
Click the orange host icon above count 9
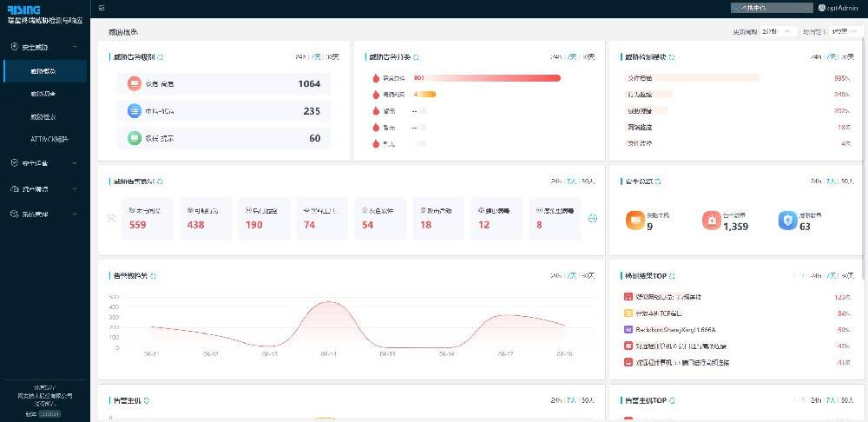(x=636, y=221)
